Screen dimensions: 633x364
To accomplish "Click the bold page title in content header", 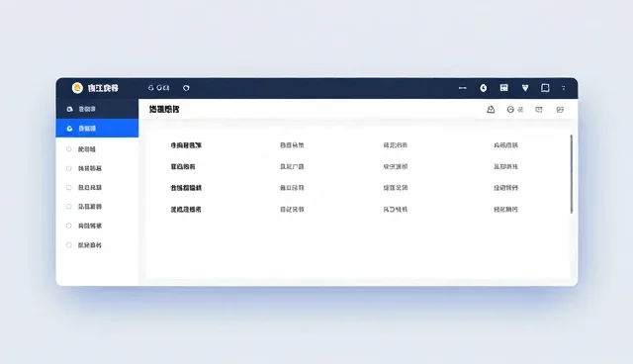I will point(164,110).
